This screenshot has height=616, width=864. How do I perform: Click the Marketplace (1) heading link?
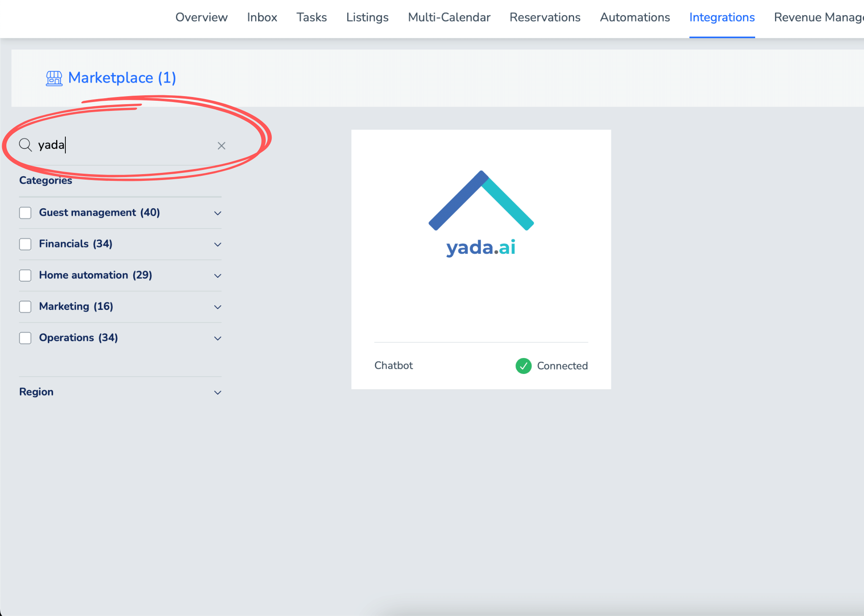(122, 78)
